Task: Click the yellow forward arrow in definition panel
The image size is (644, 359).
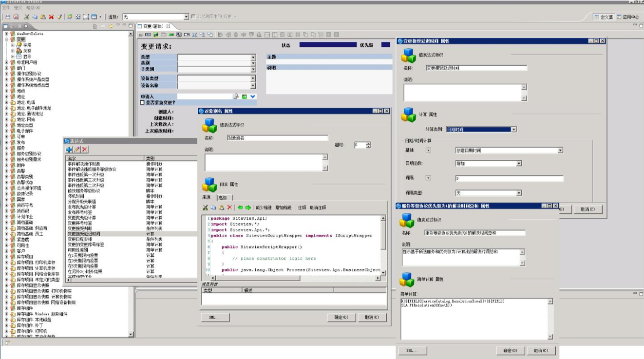Action: click(x=111, y=26)
